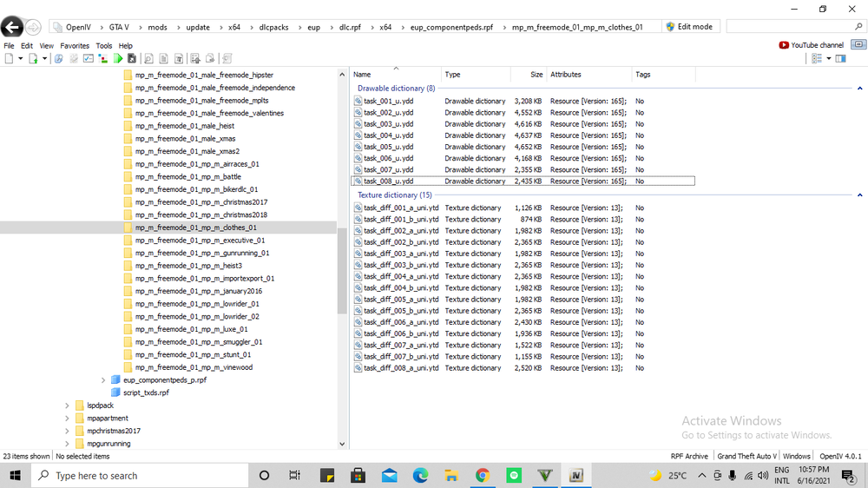Viewport: 868px width, 488px height.
Task: Toggle Edit mode button
Action: click(690, 27)
